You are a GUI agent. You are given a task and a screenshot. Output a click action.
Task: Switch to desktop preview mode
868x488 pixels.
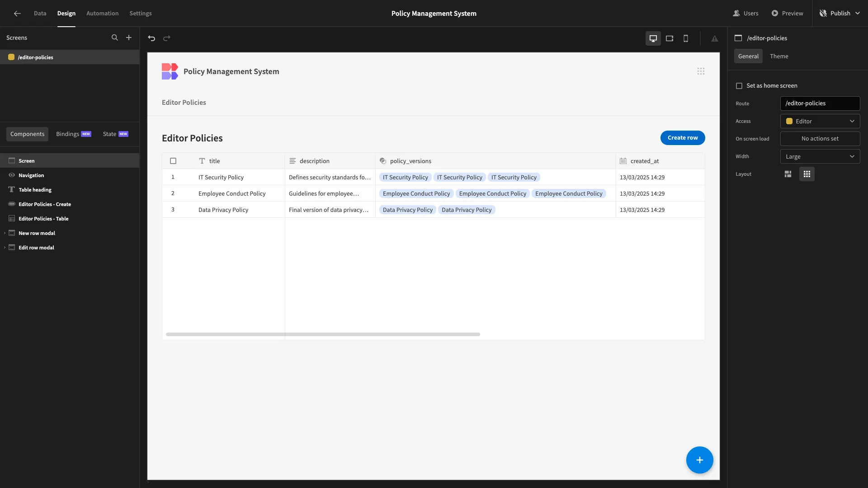(x=653, y=38)
